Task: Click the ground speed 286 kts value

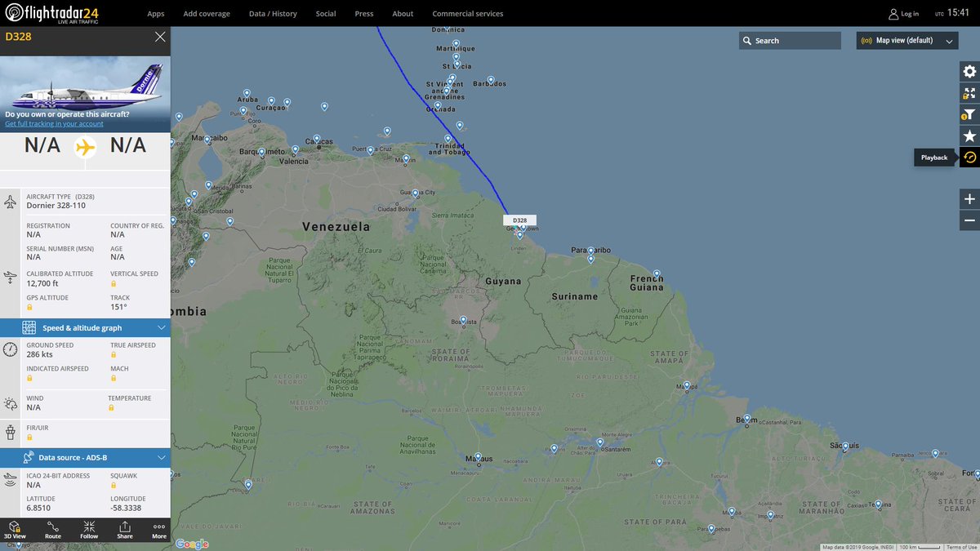Action: click(x=40, y=355)
